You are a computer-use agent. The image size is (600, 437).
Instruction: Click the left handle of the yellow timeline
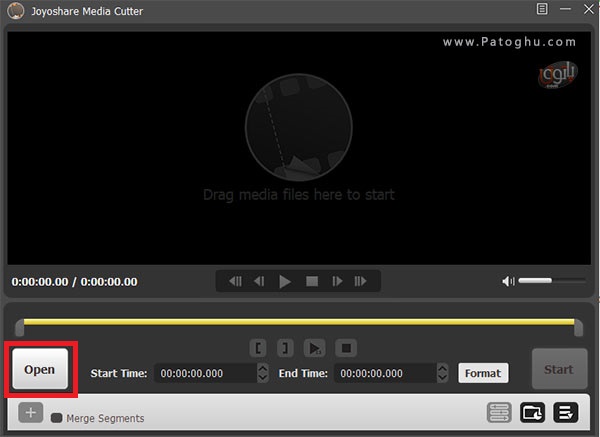click(x=19, y=328)
